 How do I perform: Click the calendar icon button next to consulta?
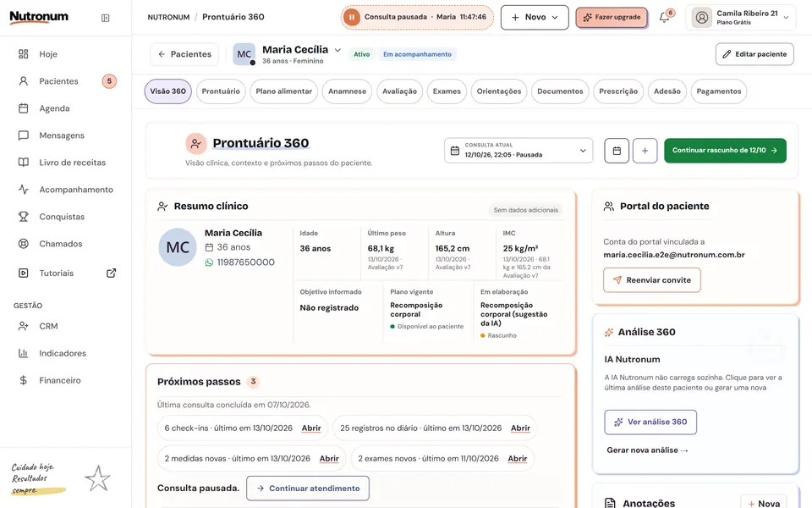point(617,151)
